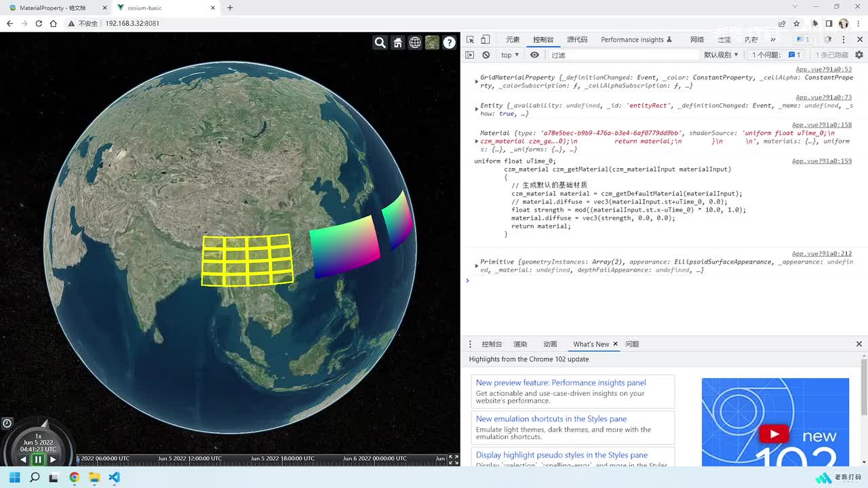Expand the Material log object
This screenshot has width=868, height=488.
(476, 141)
